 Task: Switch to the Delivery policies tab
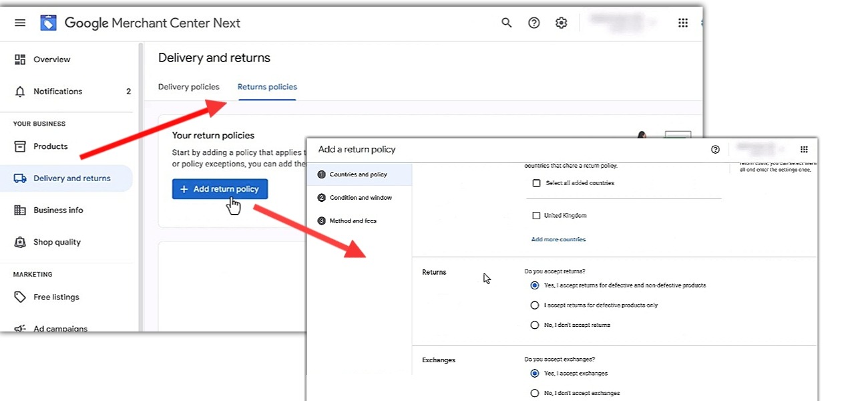188,87
